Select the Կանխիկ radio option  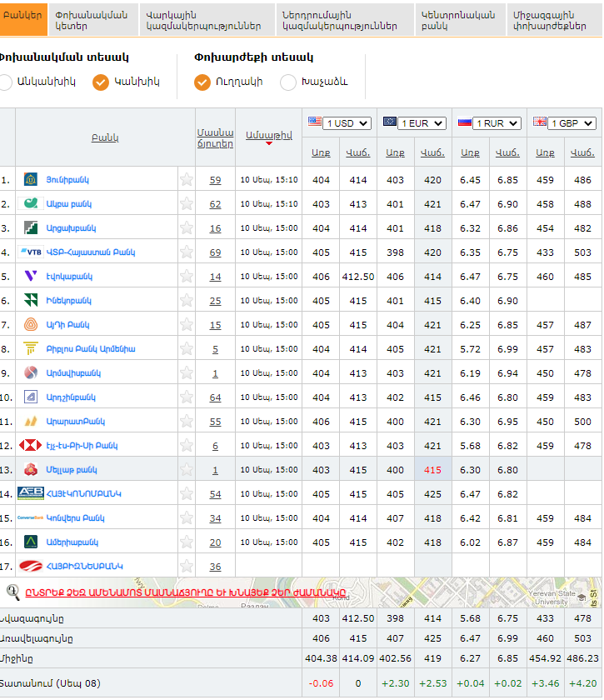click(101, 82)
